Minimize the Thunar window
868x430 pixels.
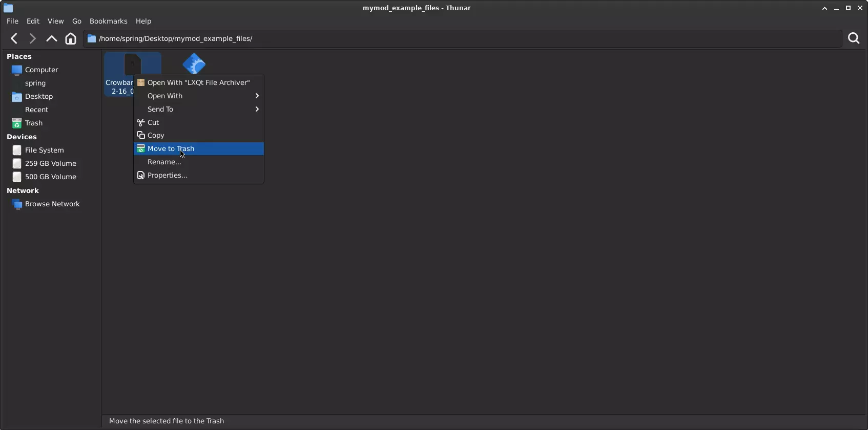click(x=836, y=8)
